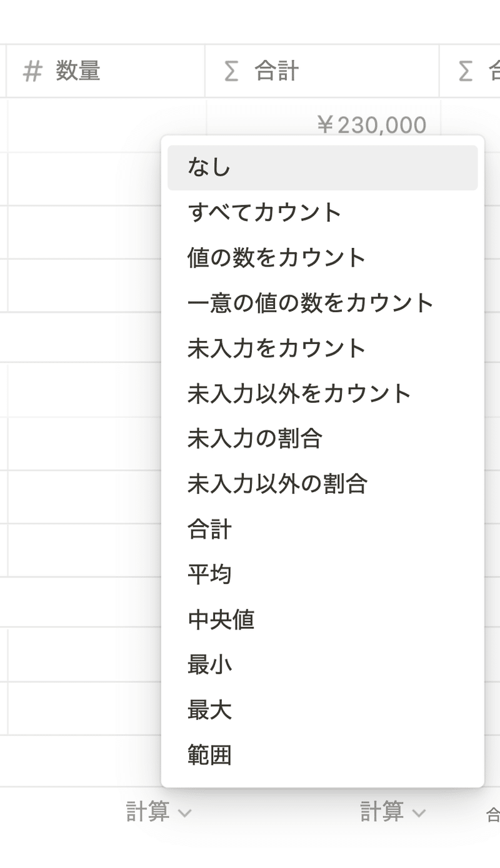Select 値の数をカウント option

pos(322,258)
